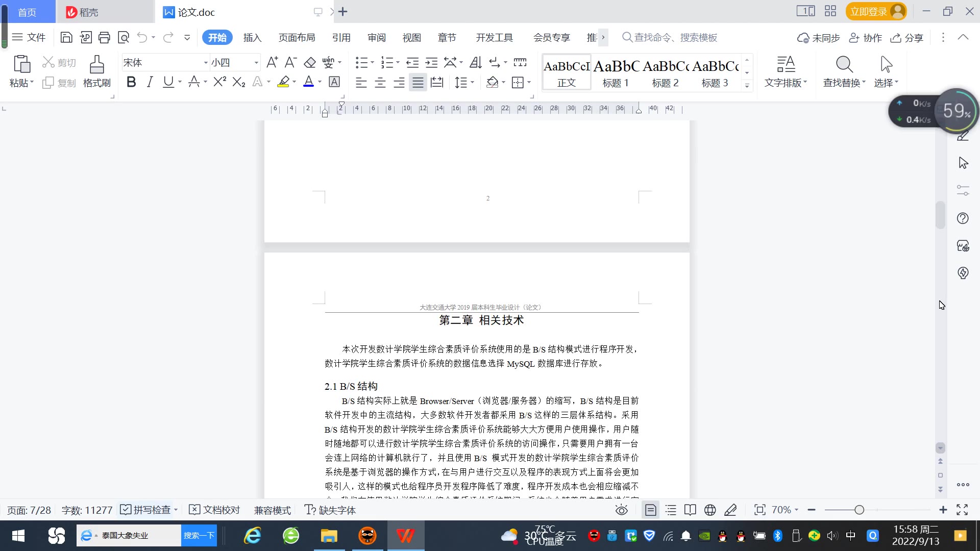Click the zoom slider handle
This screenshot has width=980, height=551.
click(860, 510)
